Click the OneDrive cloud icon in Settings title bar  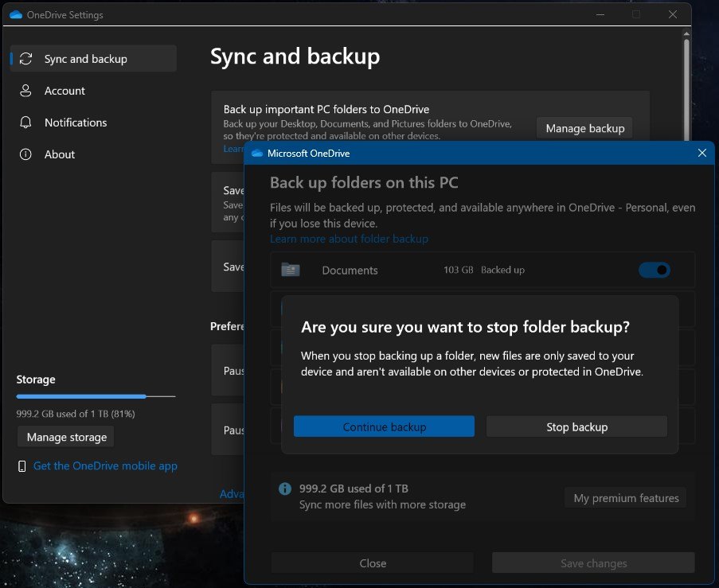coord(15,14)
